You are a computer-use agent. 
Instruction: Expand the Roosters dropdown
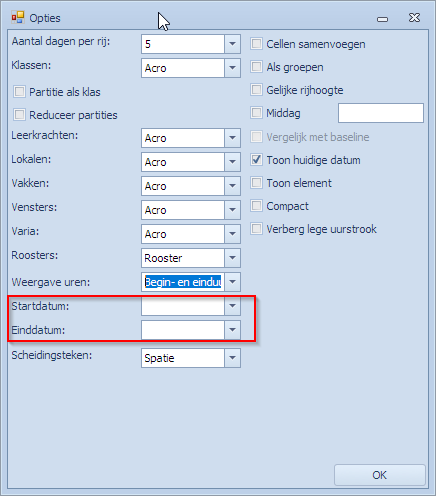click(x=232, y=258)
